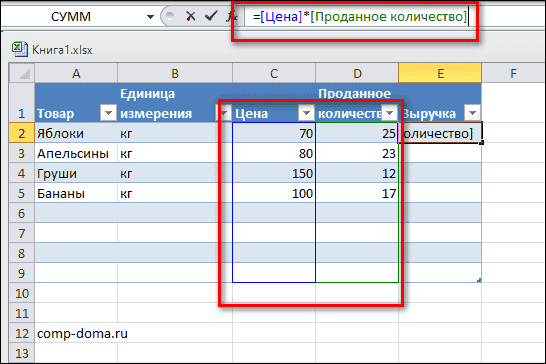Select the Груши cell
This screenshot has height=364, width=546.
click(76, 173)
